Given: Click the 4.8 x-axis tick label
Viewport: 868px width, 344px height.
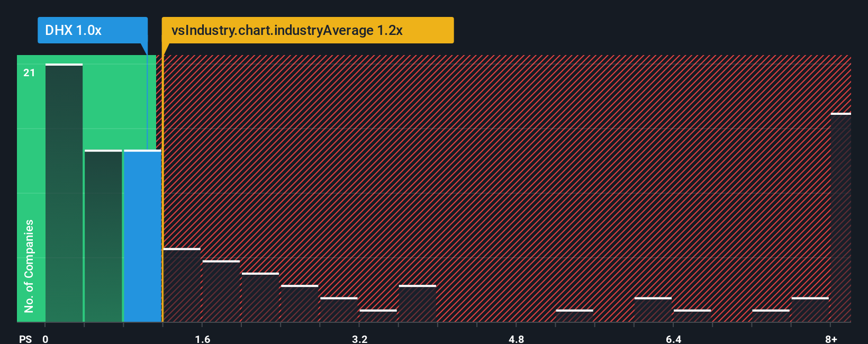Looking at the screenshot, I should 517,339.
